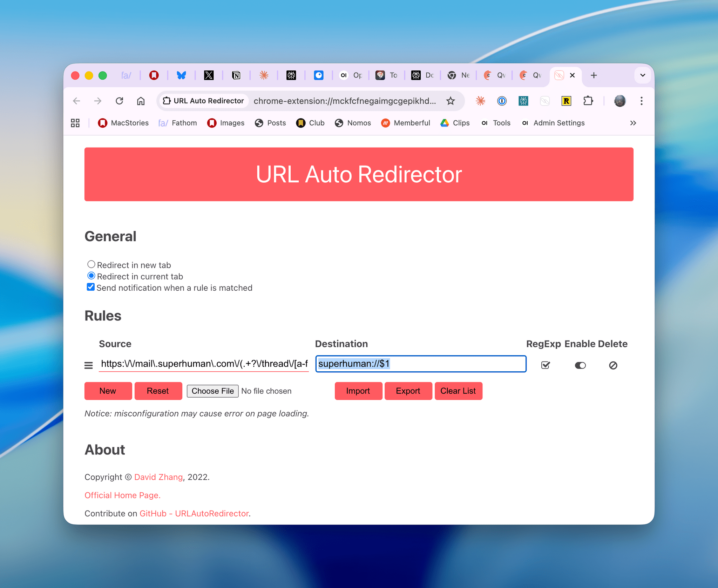Open the GitHub - URLAutoRedirector link
The image size is (718, 588).
194,513
